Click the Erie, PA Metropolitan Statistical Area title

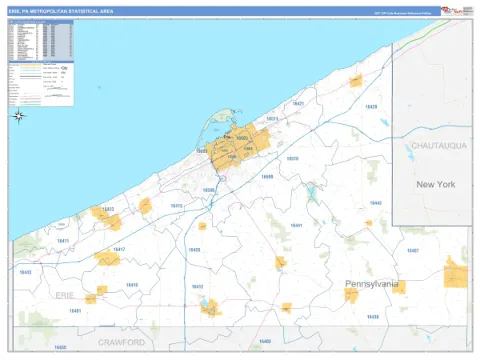(61, 11)
